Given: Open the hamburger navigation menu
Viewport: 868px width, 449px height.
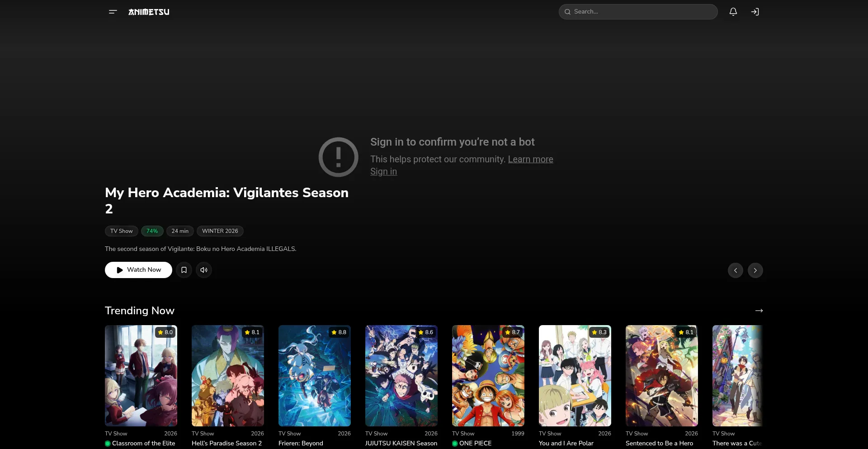Looking at the screenshot, I should [113, 12].
